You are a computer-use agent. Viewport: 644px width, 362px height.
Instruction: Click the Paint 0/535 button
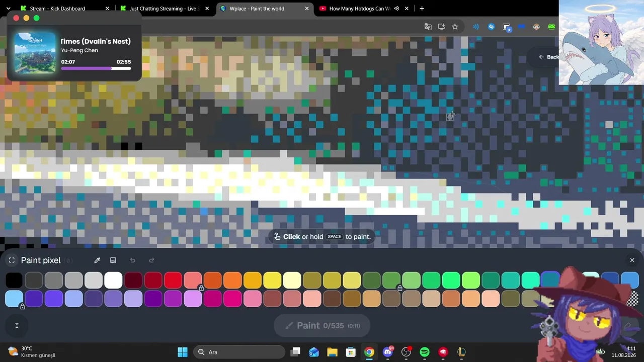322,325
